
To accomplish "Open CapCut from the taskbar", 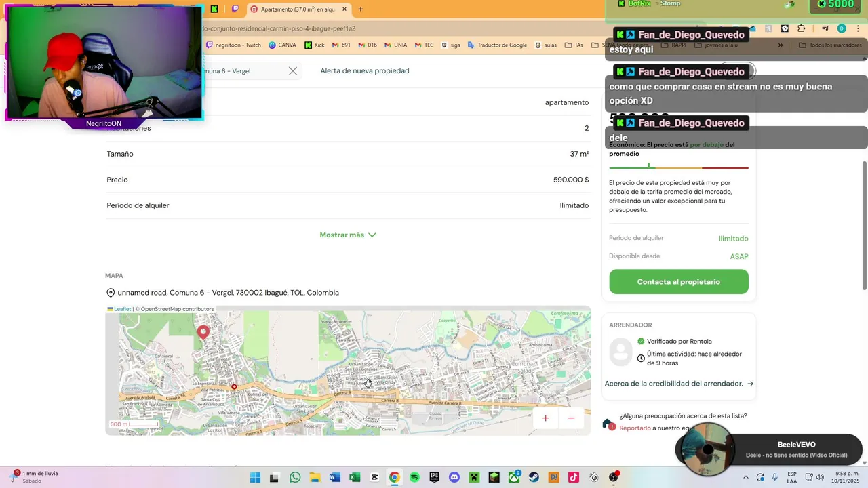I will pyautogui.click(x=374, y=477).
